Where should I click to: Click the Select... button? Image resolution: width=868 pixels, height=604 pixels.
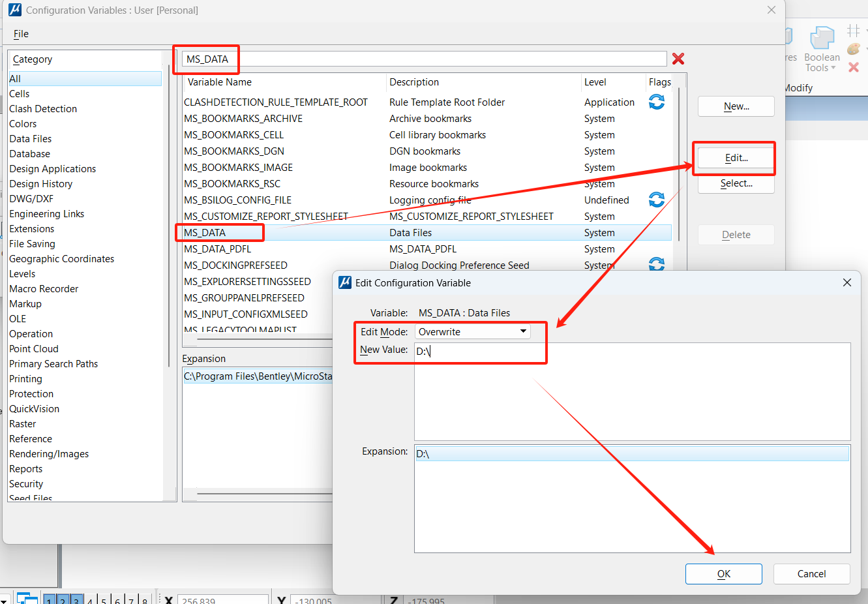click(736, 183)
